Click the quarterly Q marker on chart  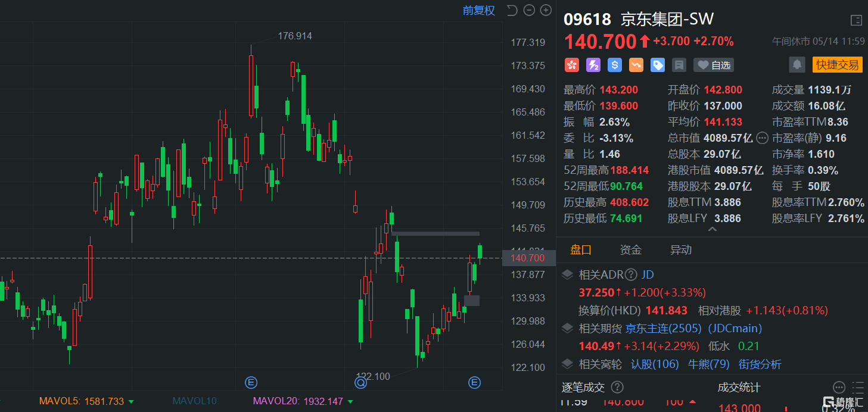360,382
